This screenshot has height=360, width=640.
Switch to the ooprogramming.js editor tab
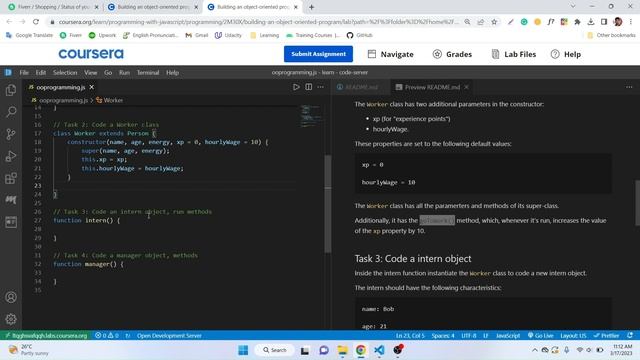click(x=61, y=87)
